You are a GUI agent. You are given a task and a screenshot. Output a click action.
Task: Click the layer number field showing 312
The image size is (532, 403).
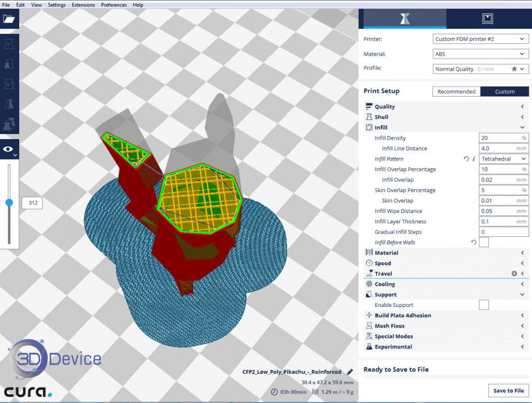click(x=32, y=203)
